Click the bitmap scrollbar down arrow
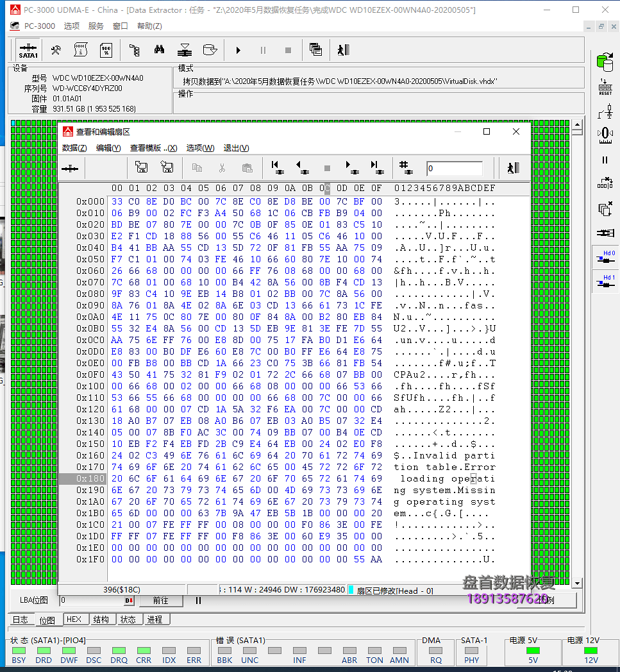 577,584
